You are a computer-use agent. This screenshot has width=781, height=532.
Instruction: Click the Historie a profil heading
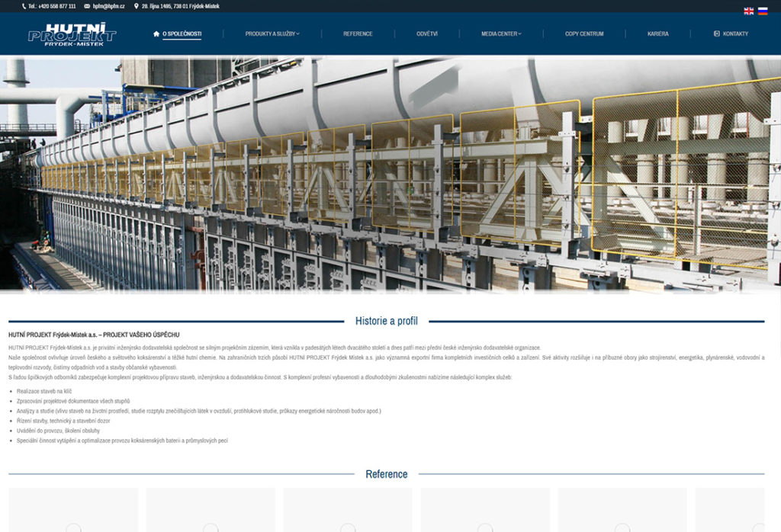[x=387, y=321]
